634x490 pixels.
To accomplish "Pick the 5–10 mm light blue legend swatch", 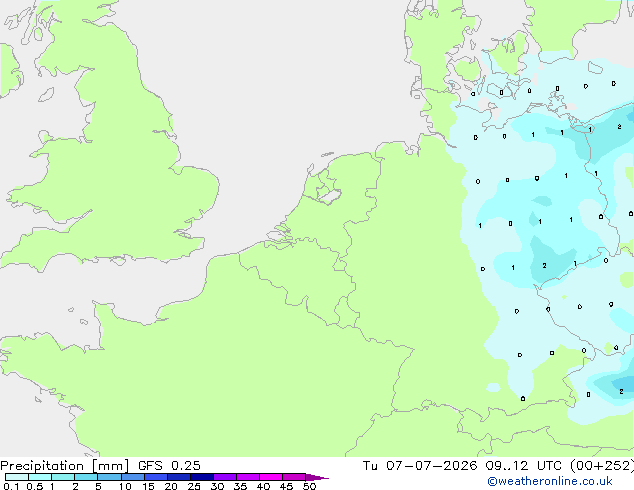I will pyautogui.click(x=109, y=477).
